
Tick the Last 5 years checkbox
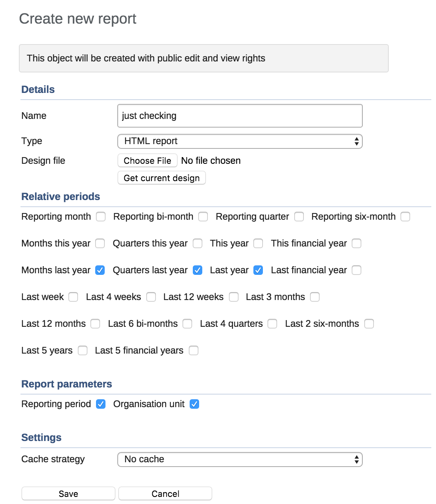83,350
